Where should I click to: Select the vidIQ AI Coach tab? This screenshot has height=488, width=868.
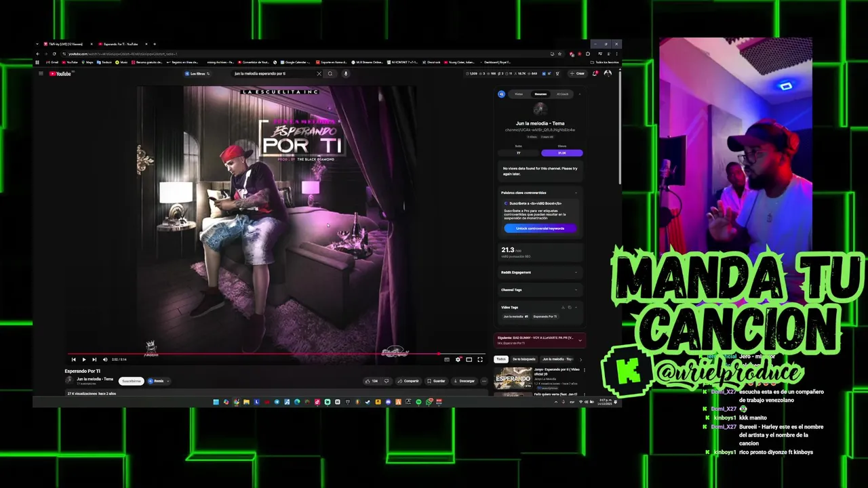pos(563,94)
